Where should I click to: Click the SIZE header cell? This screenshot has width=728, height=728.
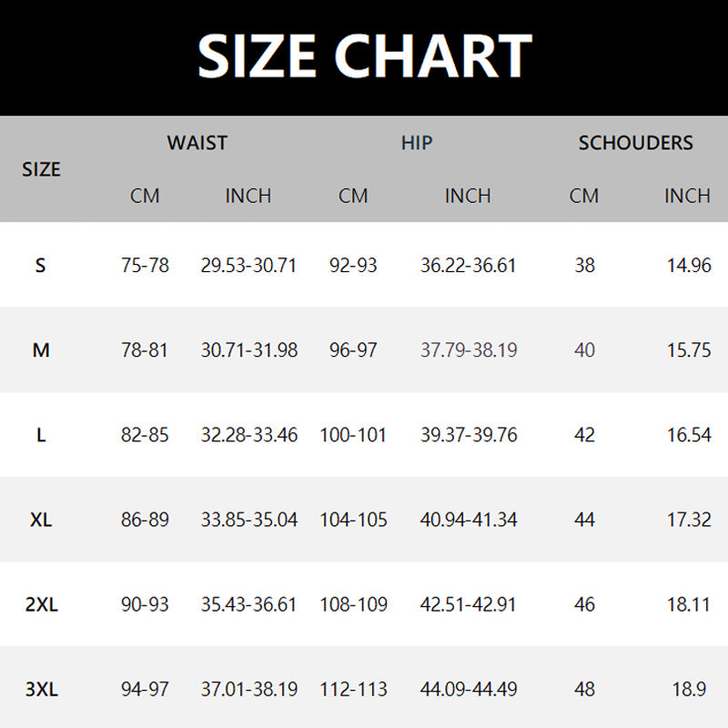click(41, 169)
